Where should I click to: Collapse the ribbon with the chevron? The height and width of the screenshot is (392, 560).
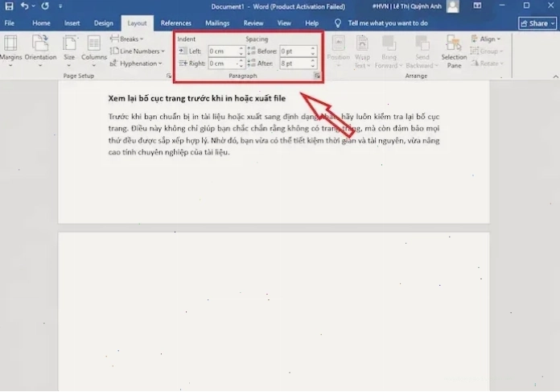pos(555,76)
